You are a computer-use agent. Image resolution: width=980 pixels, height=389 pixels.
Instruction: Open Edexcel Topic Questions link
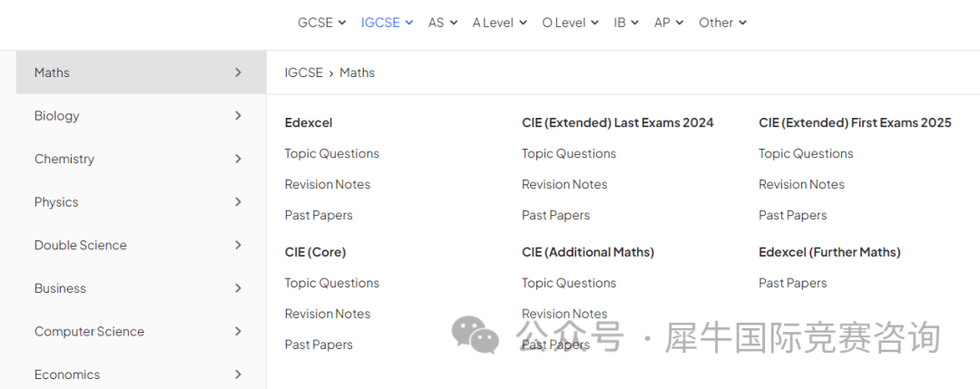tap(332, 153)
